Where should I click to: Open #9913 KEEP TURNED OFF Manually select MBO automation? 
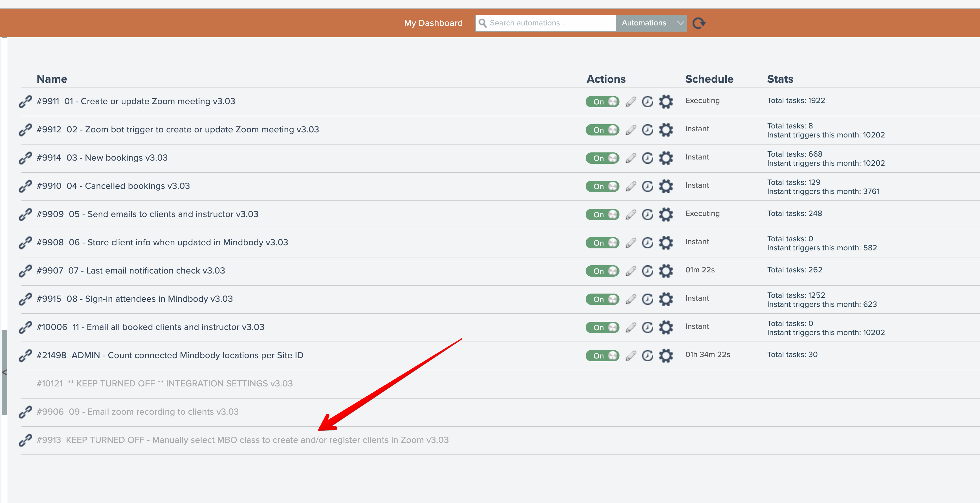[x=242, y=440]
